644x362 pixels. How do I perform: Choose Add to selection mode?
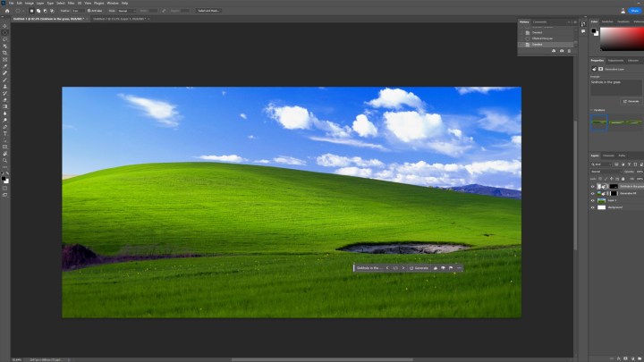point(38,11)
